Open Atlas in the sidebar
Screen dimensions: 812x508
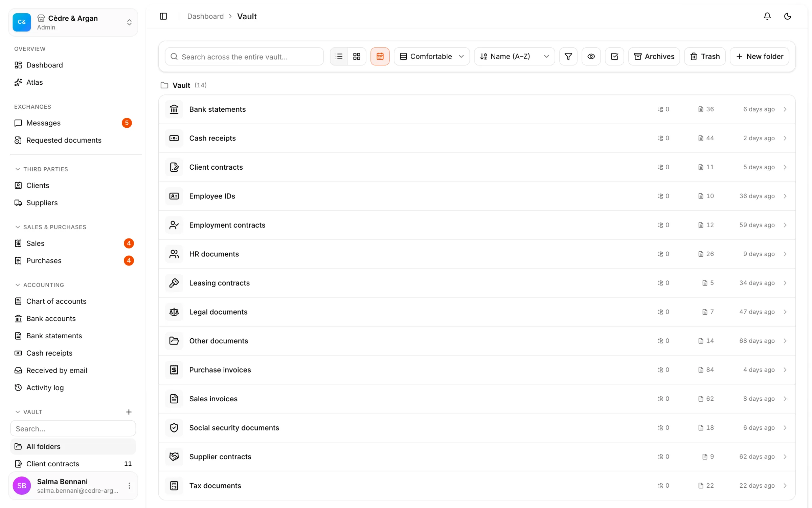tap(73, 82)
